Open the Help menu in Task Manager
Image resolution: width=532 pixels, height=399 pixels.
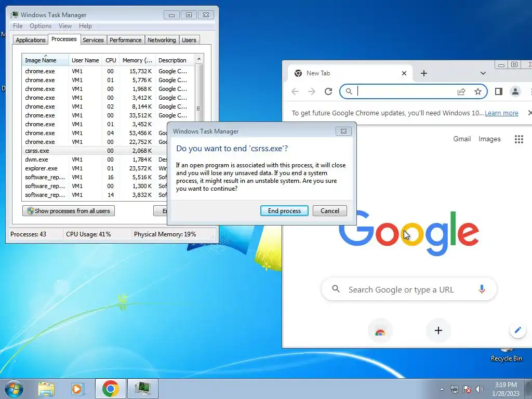click(x=85, y=26)
